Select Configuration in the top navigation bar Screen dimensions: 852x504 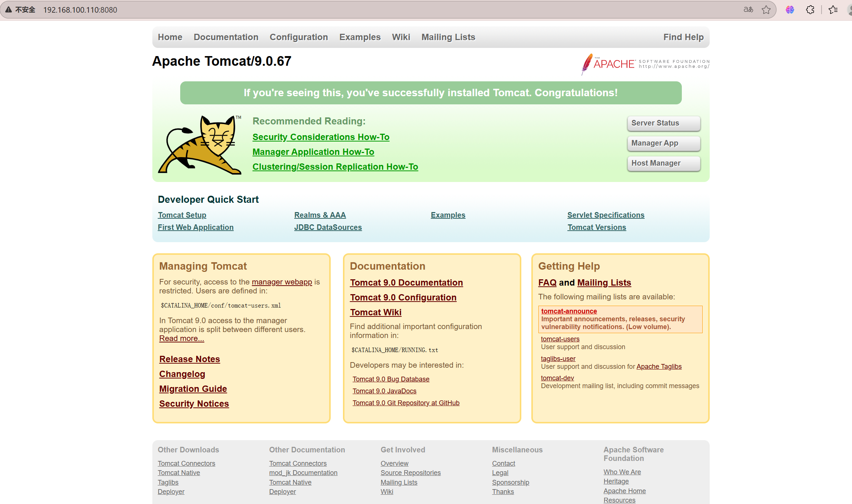pos(299,37)
